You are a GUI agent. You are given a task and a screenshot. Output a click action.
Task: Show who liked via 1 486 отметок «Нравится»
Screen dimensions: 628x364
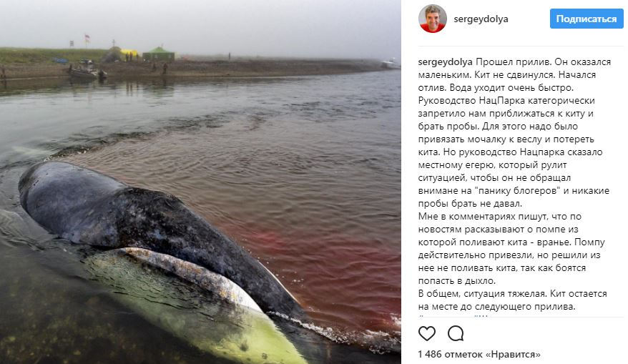click(x=479, y=355)
